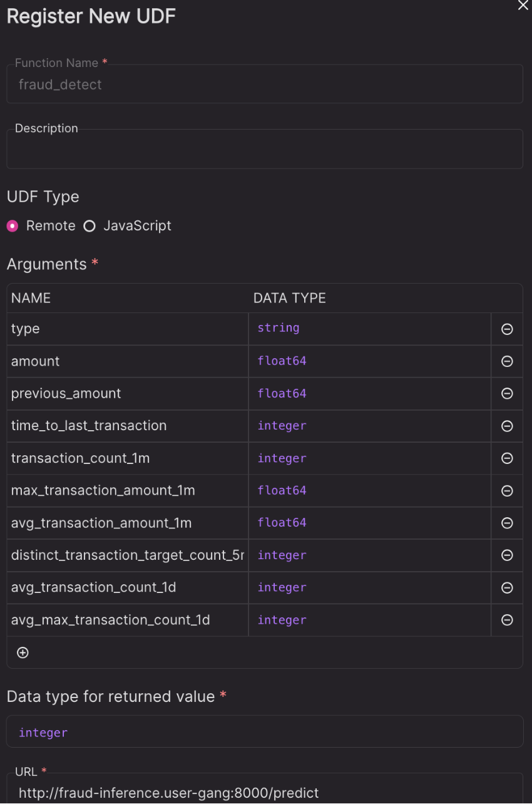Screen dimensions: 532x804
Task: Add a new argument row
Action: pyautogui.click(x=23, y=652)
